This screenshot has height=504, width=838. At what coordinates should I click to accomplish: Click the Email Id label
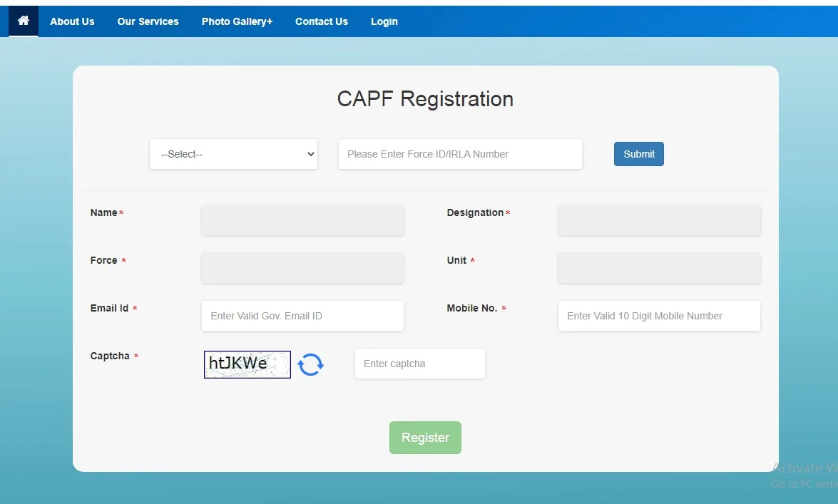click(x=110, y=309)
